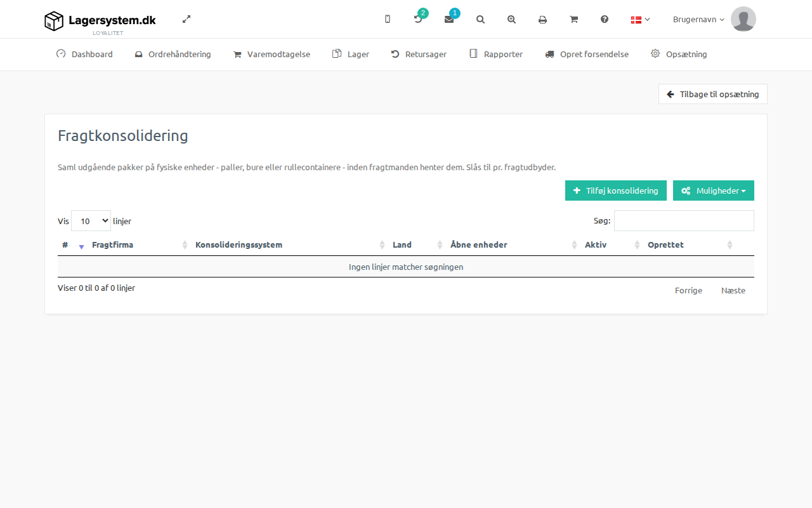Open the Rapporter menu item
The width and height of the screenshot is (812, 508).
point(496,54)
